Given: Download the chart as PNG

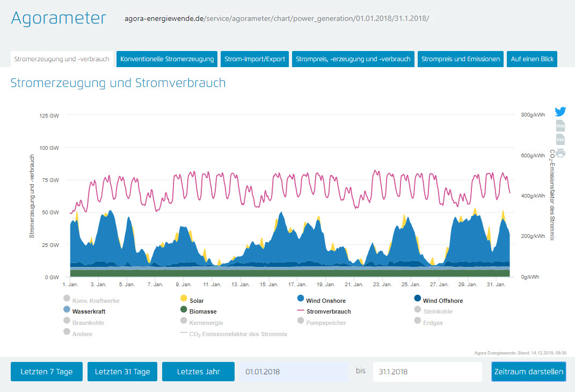Looking at the screenshot, I should pyautogui.click(x=560, y=126).
